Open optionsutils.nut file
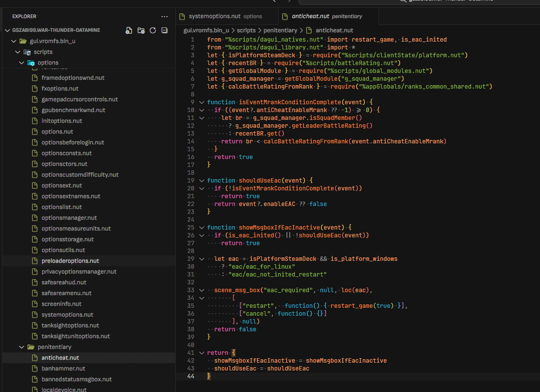Screen dimensions: 540x392 point(89,250)
